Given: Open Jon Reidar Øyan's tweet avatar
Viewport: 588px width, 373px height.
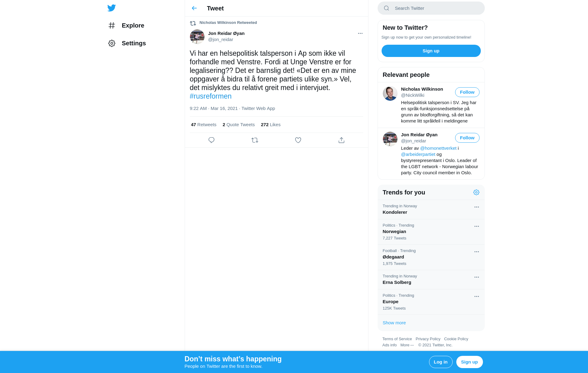Looking at the screenshot, I should tap(197, 37).
